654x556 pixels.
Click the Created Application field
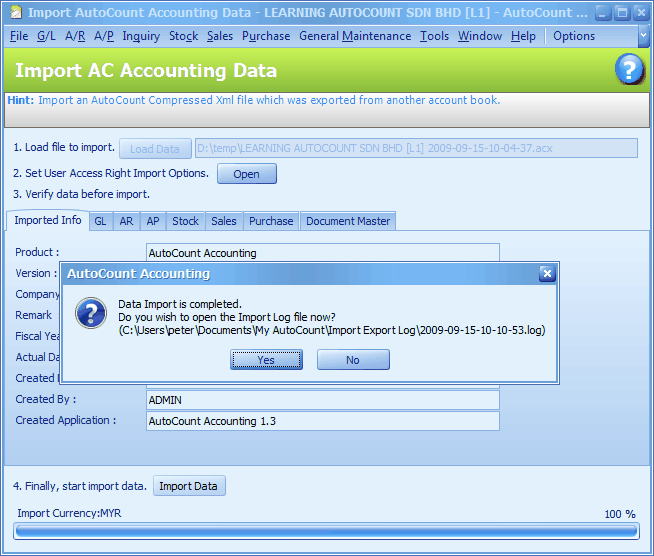pos(323,421)
